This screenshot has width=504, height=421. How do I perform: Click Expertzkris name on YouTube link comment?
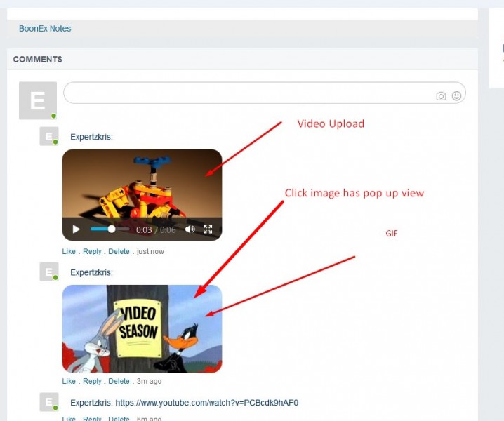point(91,403)
